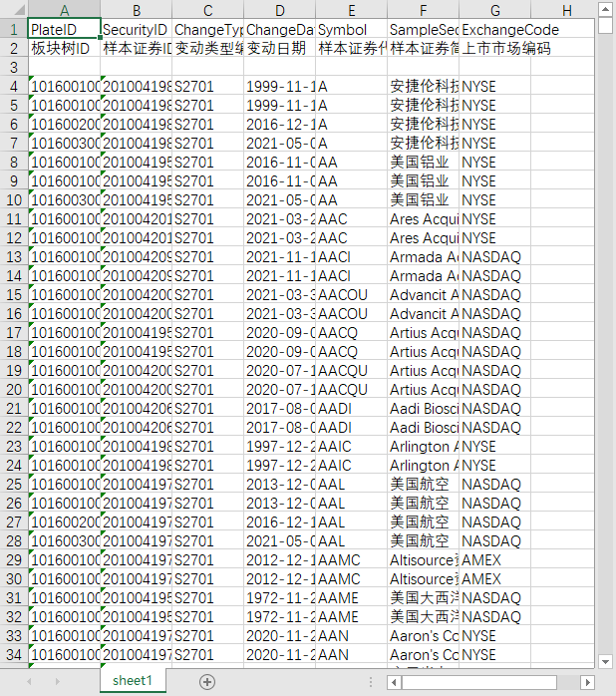Click the SecurityID header cell
Viewport: 616px width, 696px height.
click(137, 29)
